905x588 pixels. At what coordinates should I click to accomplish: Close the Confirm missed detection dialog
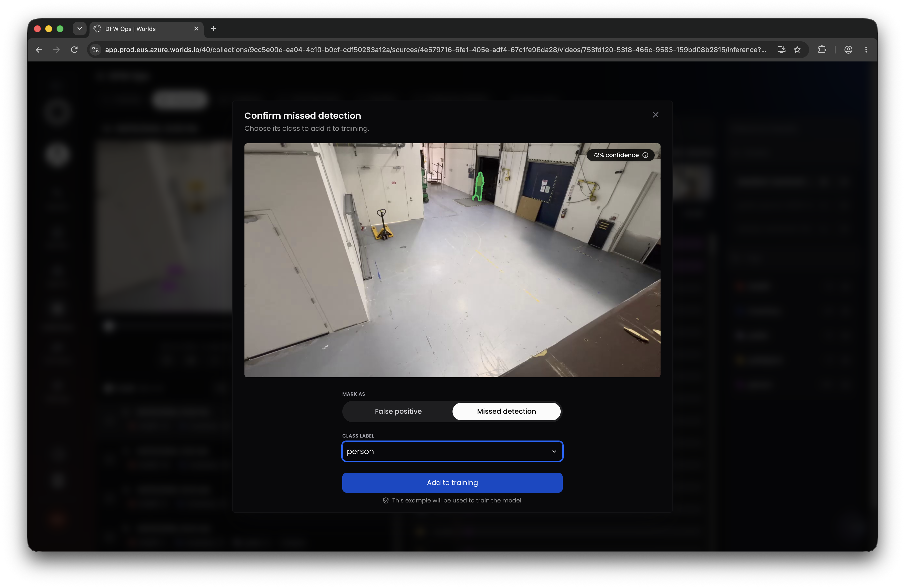coord(655,115)
